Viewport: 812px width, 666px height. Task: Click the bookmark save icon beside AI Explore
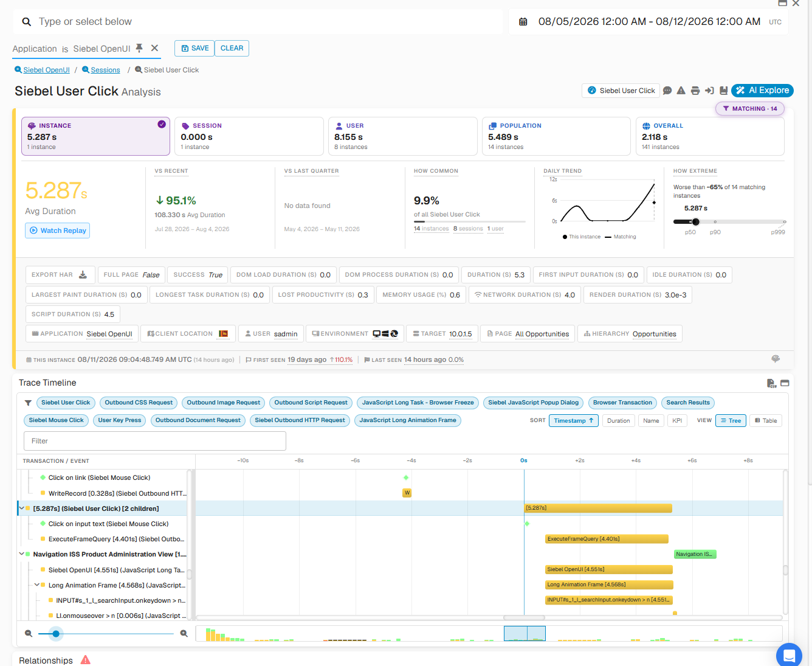(x=723, y=91)
